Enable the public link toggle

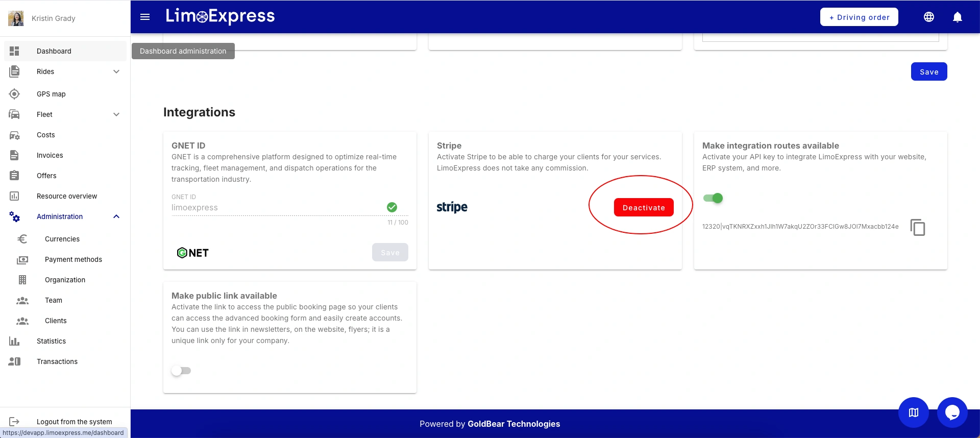(x=181, y=371)
